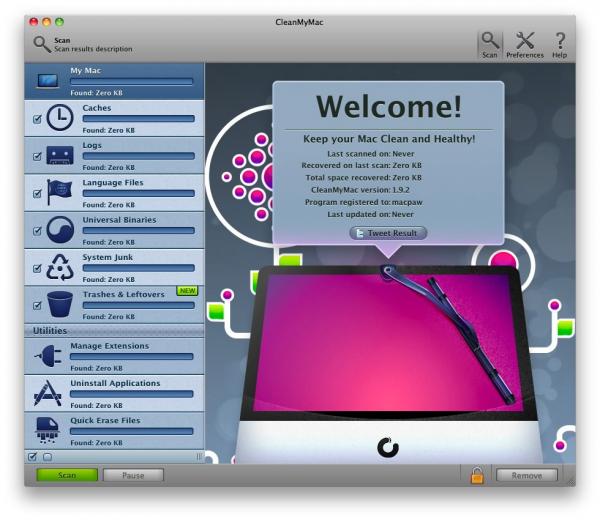
Task: Click the sidebar resize grip handle
Action: (199, 456)
